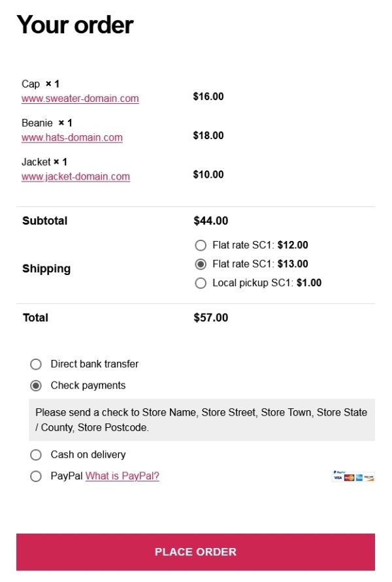Viewport: 392px width, 582px height.
Task: Choose Local pickup shipping option
Action: point(201,283)
